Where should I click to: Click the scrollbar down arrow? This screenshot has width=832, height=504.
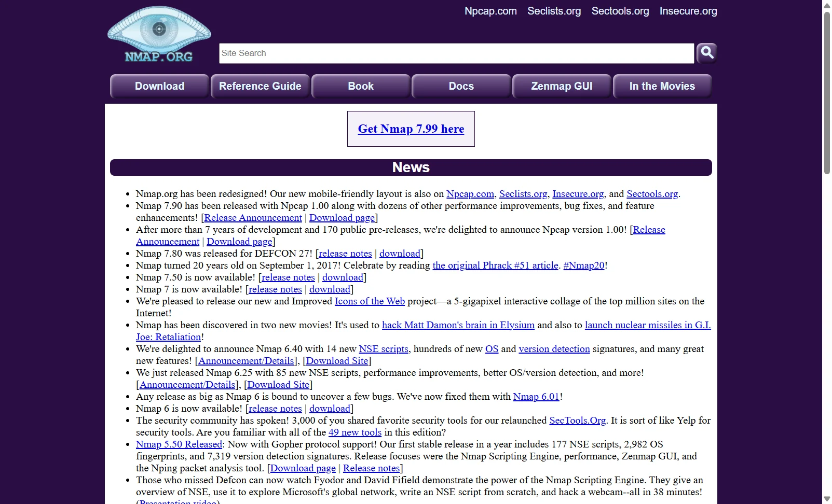[827, 499]
